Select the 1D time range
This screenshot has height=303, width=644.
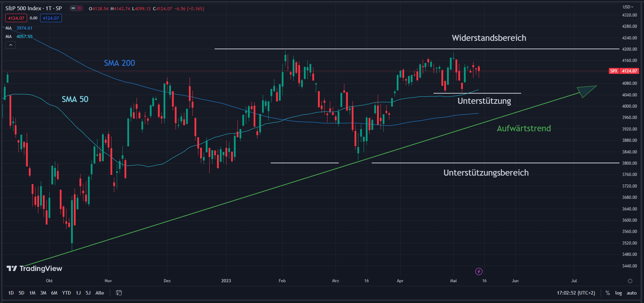pyautogui.click(x=11, y=293)
